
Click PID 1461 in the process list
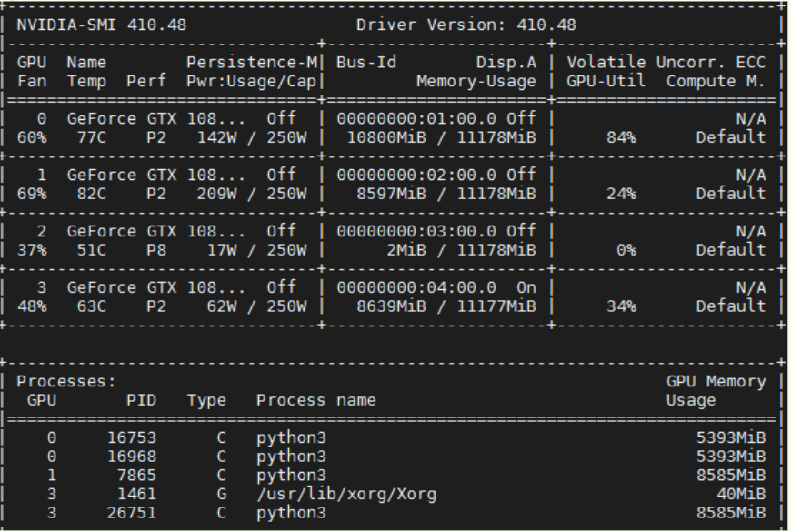[x=136, y=494]
